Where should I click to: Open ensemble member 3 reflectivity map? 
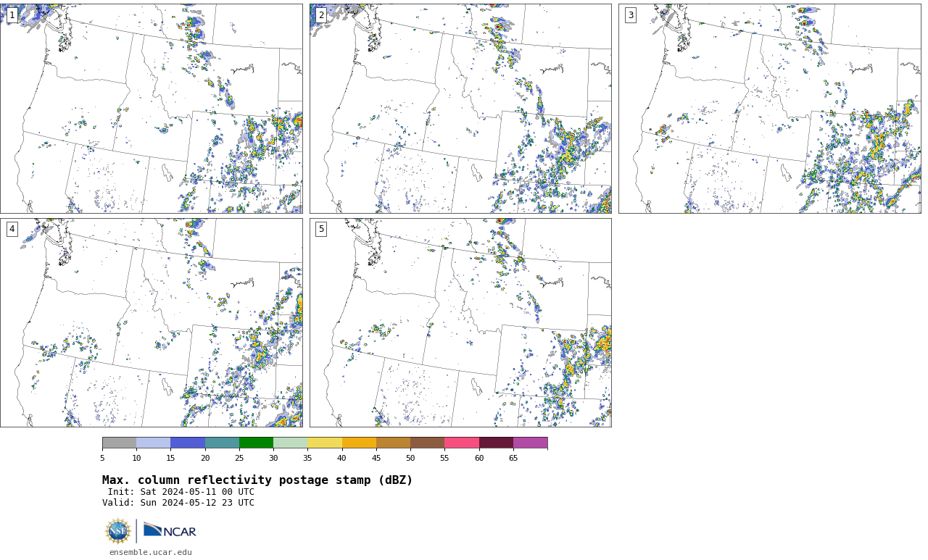[x=769, y=109]
